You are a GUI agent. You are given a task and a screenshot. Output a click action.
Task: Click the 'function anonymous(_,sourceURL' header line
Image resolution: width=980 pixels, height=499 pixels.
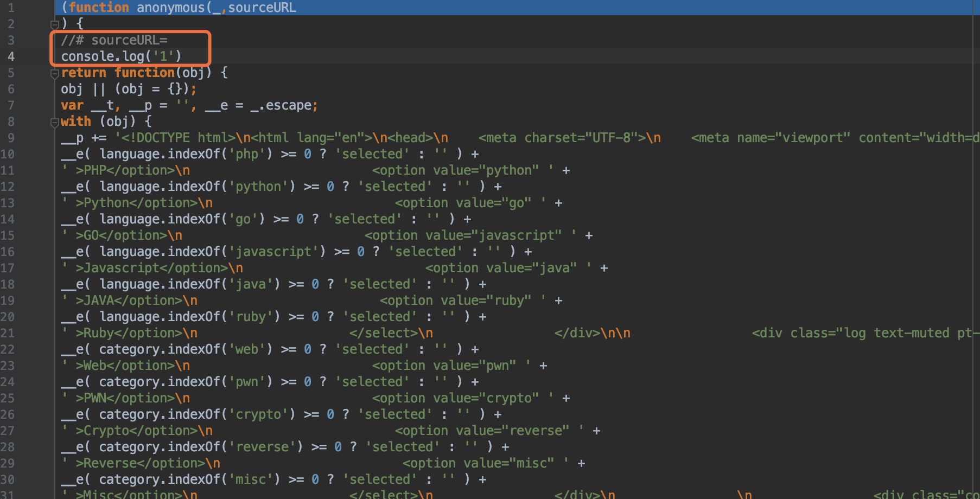pos(179,8)
